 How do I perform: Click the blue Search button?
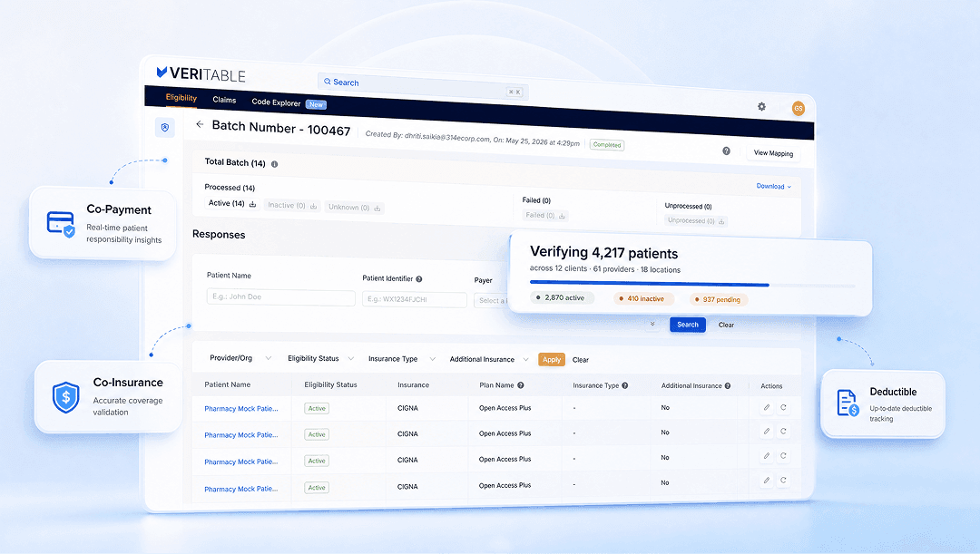[688, 325]
